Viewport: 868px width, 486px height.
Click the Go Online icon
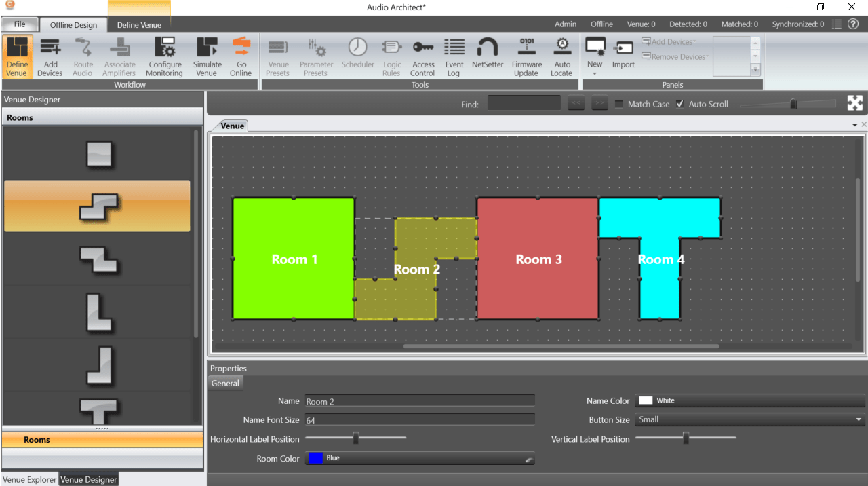(241, 56)
